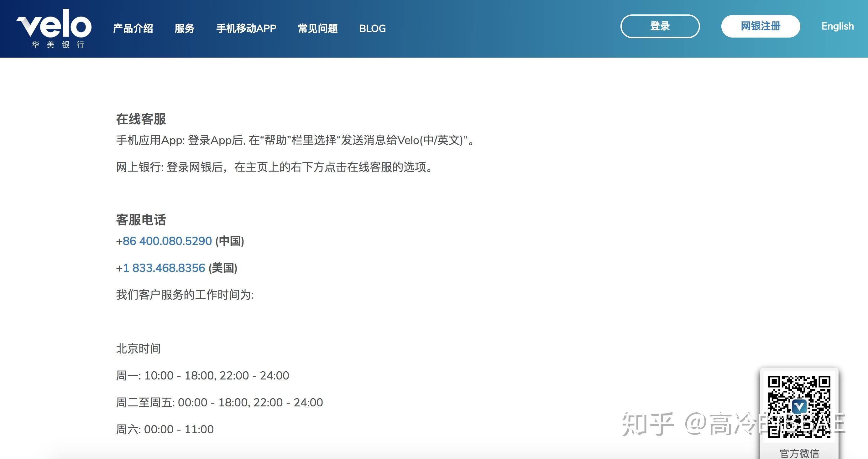The image size is (868, 459).
Task: Click the 周二至周五 hours line
Action: pyautogui.click(x=219, y=403)
